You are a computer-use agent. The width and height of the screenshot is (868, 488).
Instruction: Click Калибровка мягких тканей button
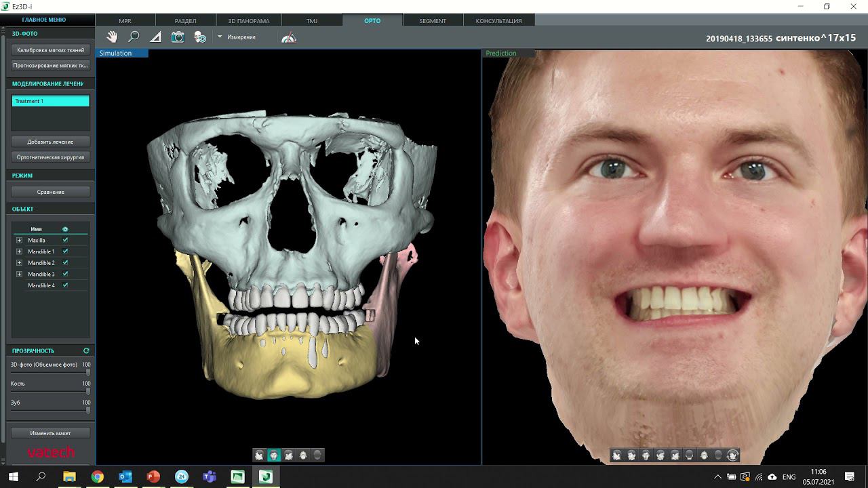(51, 50)
